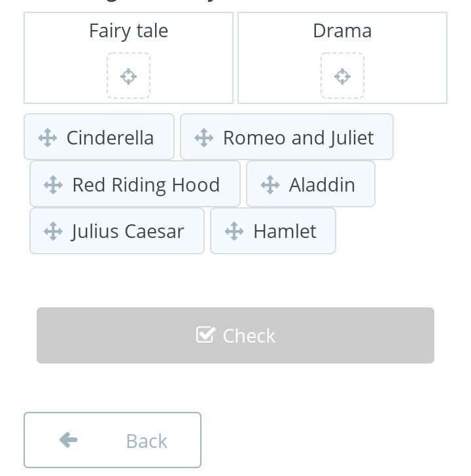Click the move icon on Aladdin
471x476 pixels.
click(270, 184)
